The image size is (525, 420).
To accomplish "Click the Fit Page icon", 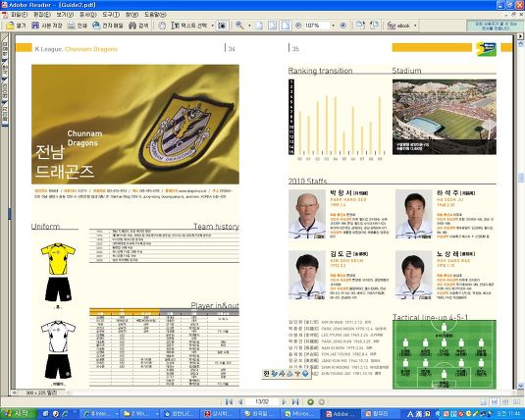I will pyautogui.click(x=273, y=26).
